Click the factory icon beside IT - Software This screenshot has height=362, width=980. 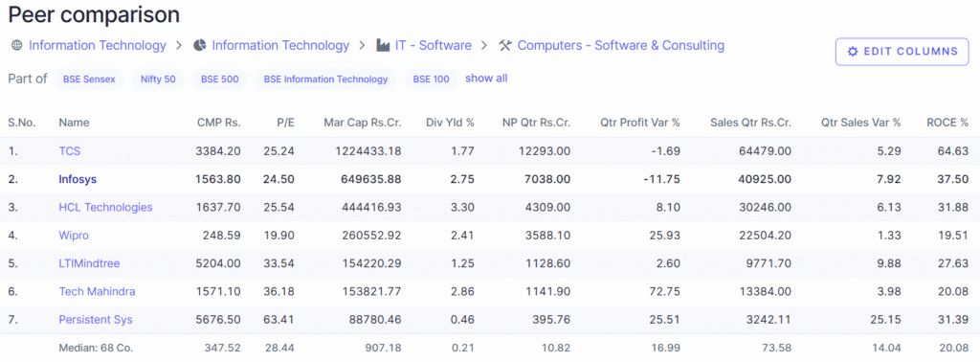(x=383, y=46)
